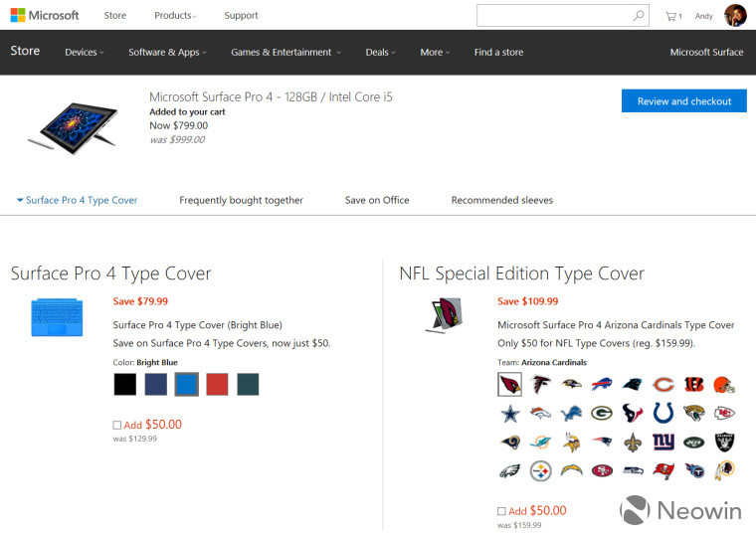Check Add $50.00 for Bright Blue Type Cover
The width and height of the screenshot is (756, 540).
pyautogui.click(x=116, y=425)
